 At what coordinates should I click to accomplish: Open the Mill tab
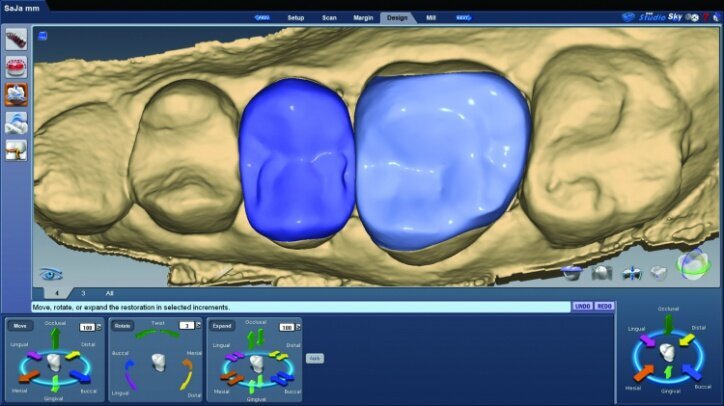pyautogui.click(x=430, y=18)
